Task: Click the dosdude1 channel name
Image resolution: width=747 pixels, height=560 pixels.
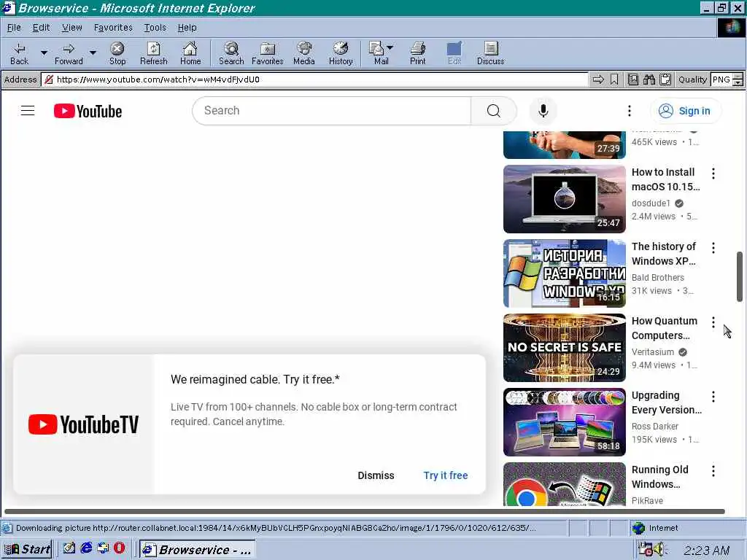Action: pyautogui.click(x=651, y=203)
